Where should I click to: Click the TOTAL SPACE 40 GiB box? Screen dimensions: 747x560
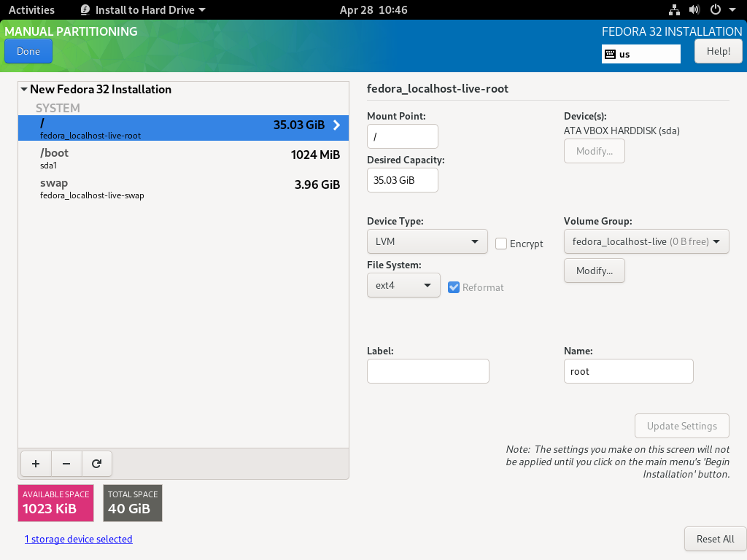point(133,503)
